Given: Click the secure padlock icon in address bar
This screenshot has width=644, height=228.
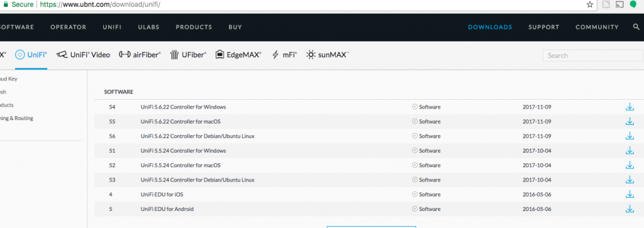Looking at the screenshot, I should pyautogui.click(x=5, y=4).
